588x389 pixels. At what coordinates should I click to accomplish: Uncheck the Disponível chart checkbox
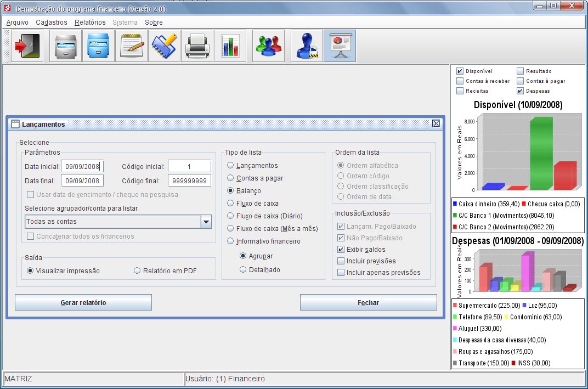coord(460,71)
